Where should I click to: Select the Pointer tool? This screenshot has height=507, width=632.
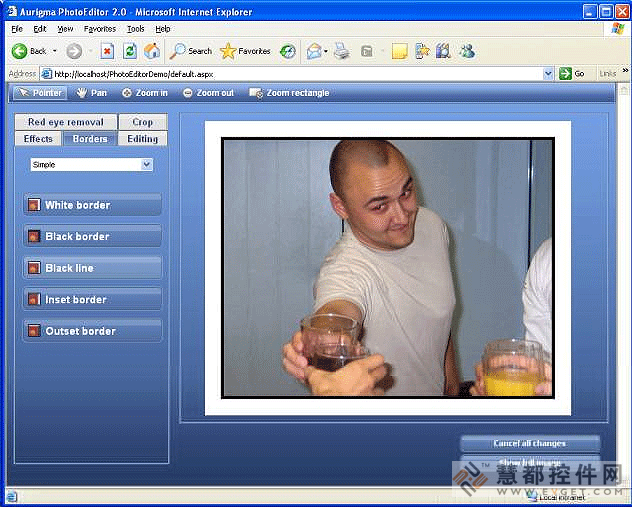click(40, 93)
